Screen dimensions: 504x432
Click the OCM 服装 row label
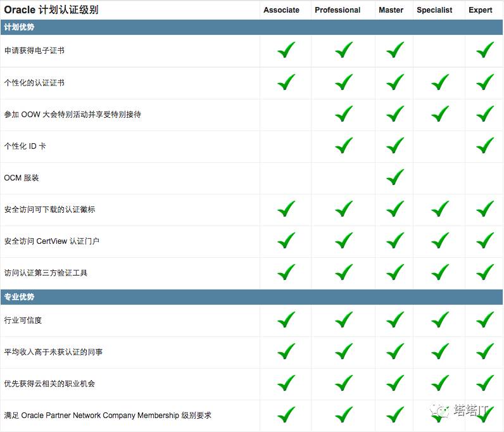[22, 177]
